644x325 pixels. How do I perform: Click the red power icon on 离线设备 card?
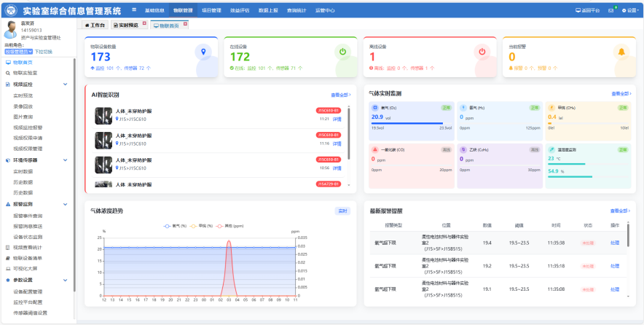coord(482,52)
